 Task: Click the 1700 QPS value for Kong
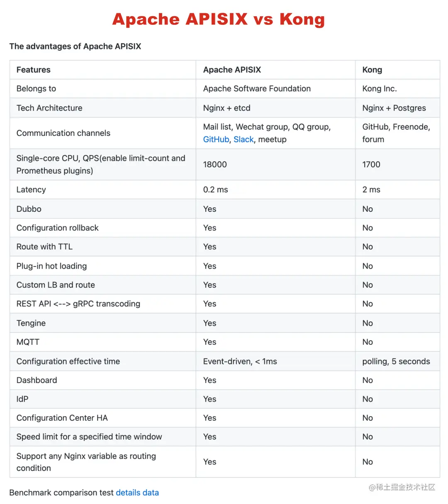pos(371,165)
